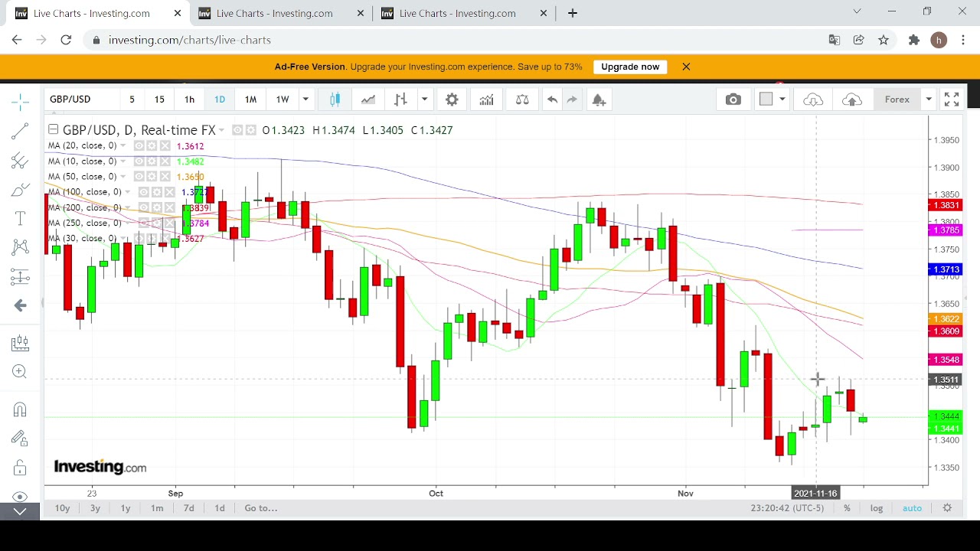The image size is (980, 551).
Task: Select the brush drawing tool
Action: (x=20, y=190)
